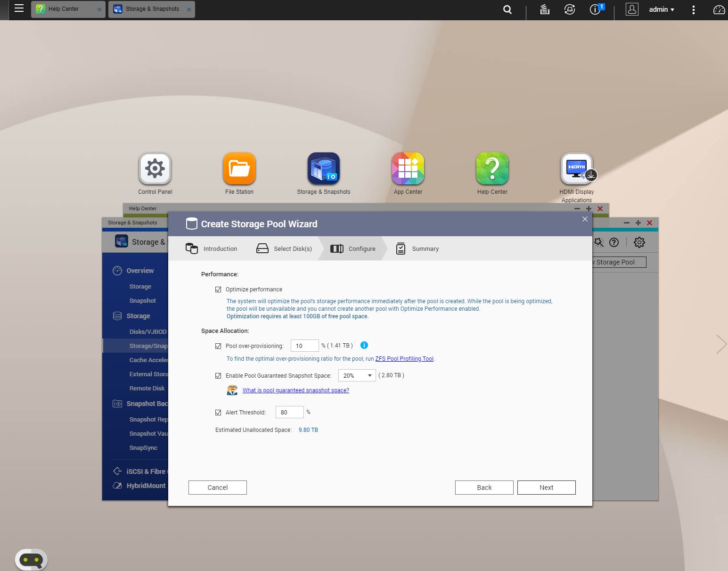
Task: Switch to the Help Center taskbar tab
Action: pyautogui.click(x=64, y=9)
